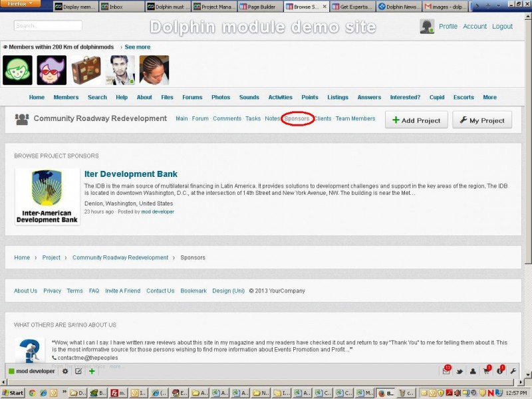Open the mod developer author link
532x399 pixels.
pyautogui.click(x=158, y=211)
